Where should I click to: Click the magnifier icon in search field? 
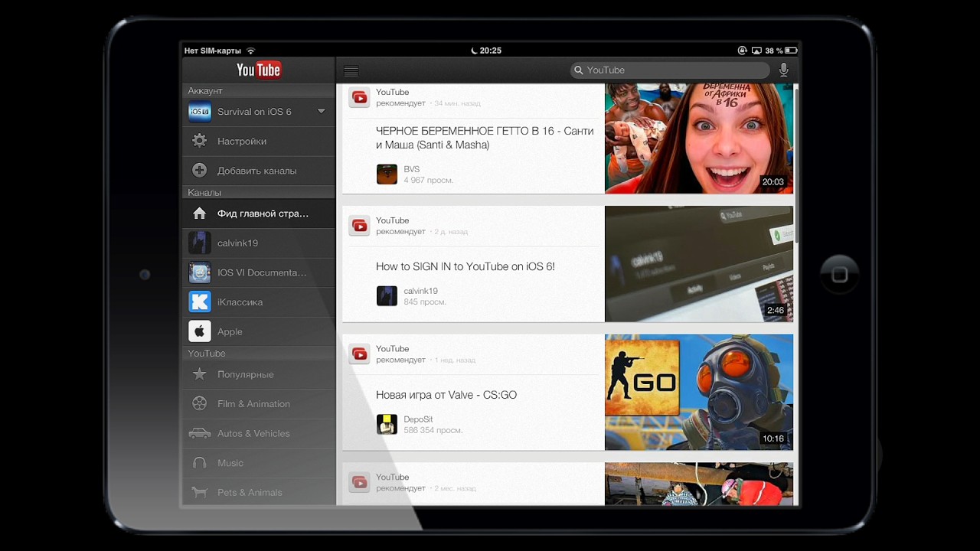point(579,70)
